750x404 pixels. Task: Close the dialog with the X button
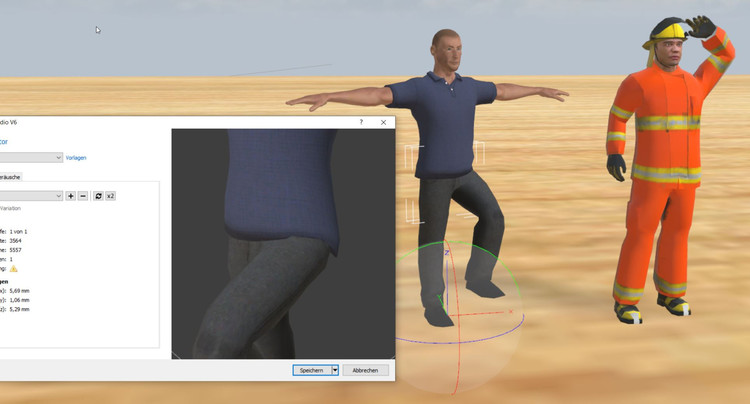click(x=383, y=122)
